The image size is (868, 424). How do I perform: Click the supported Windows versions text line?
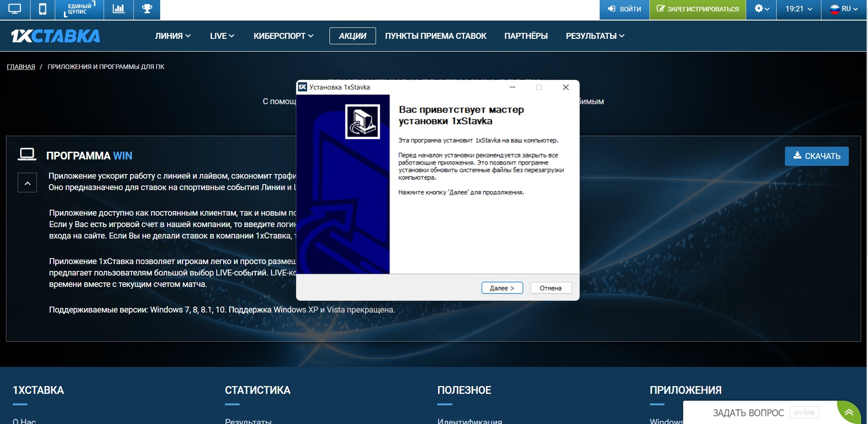(222, 310)
